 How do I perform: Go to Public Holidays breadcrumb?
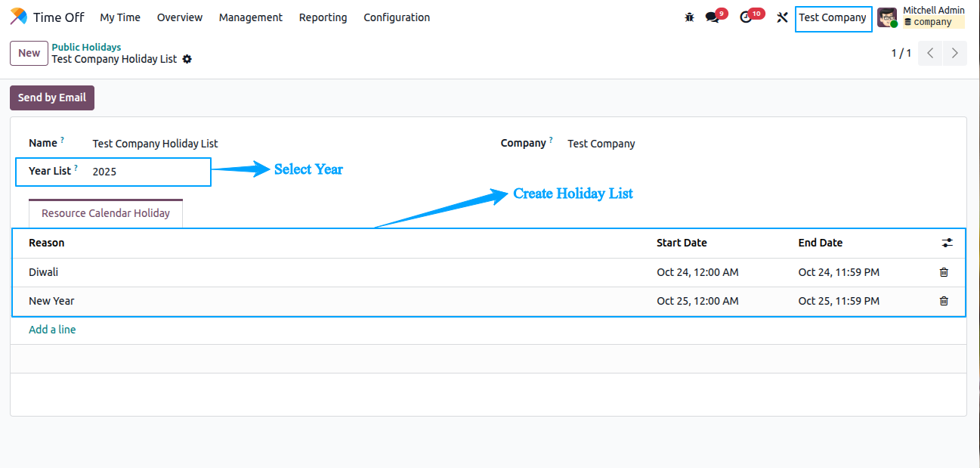86,47
